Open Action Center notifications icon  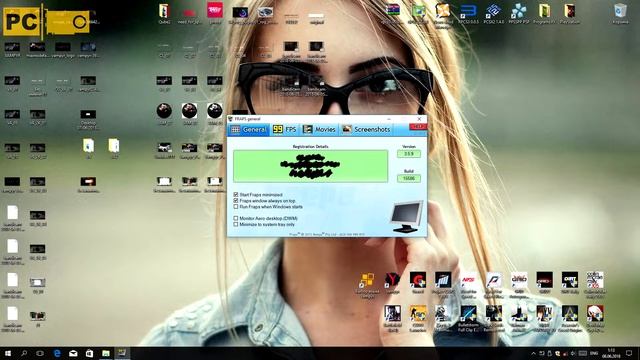tap(629, 353)
